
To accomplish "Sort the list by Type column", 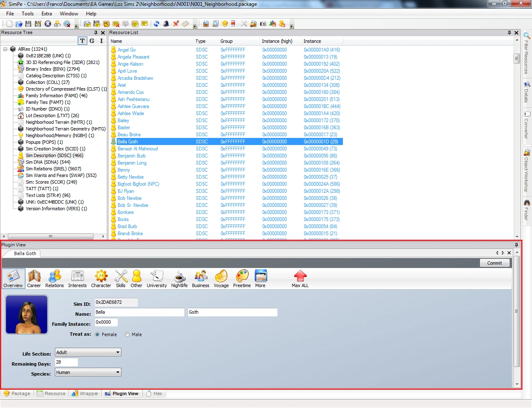I will coord(206,41).
